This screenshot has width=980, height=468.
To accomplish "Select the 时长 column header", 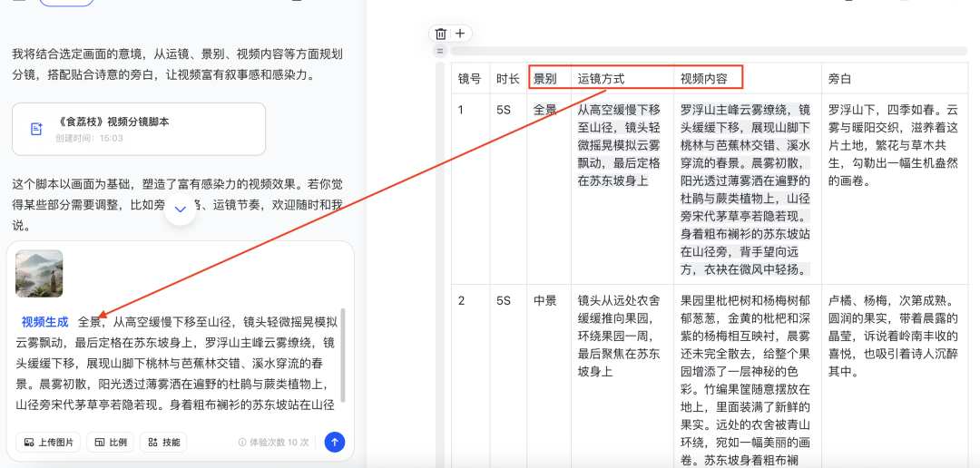I will (508, 79).
